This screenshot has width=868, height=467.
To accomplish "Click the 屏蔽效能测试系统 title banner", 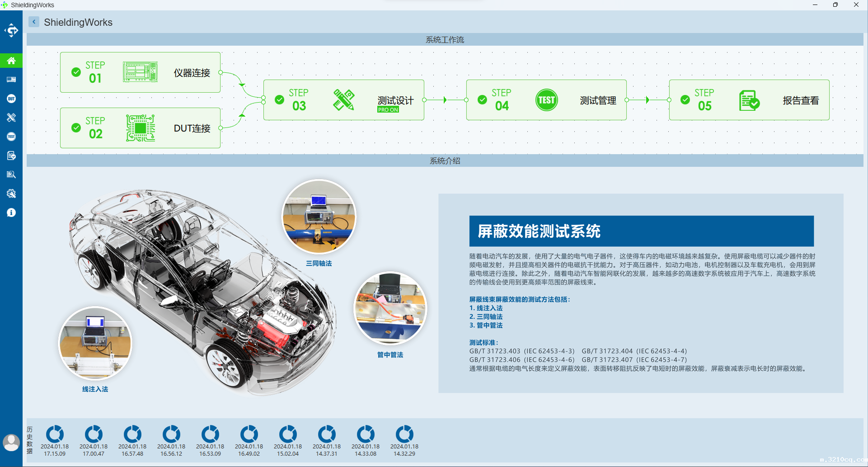I will point(642,231).
